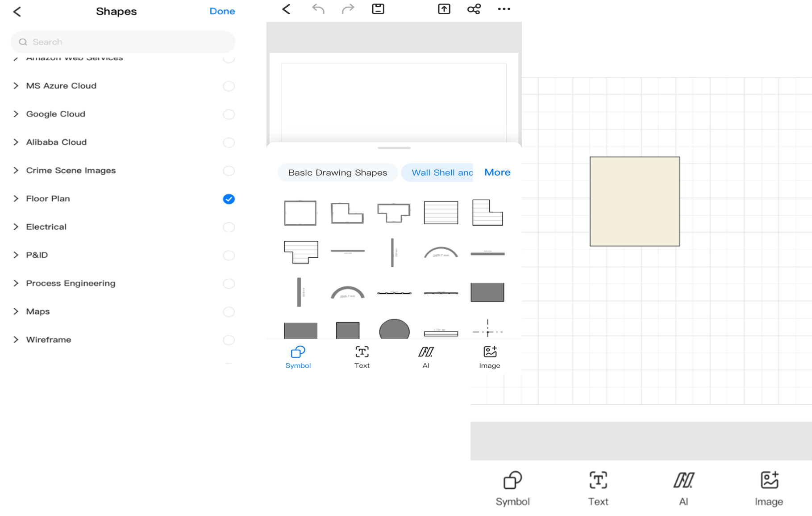Open Symbol tab in middle panel

[298, 357]
